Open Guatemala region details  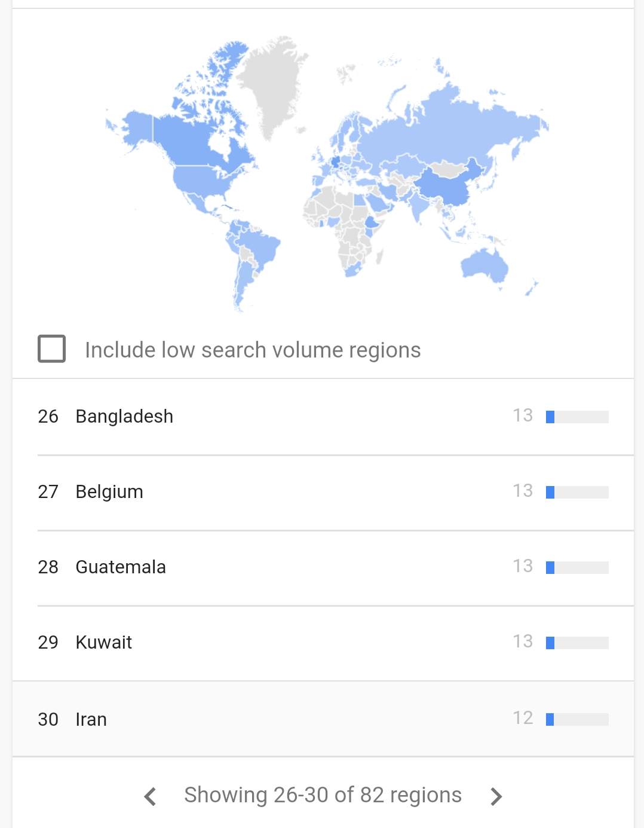coord(323,567)
